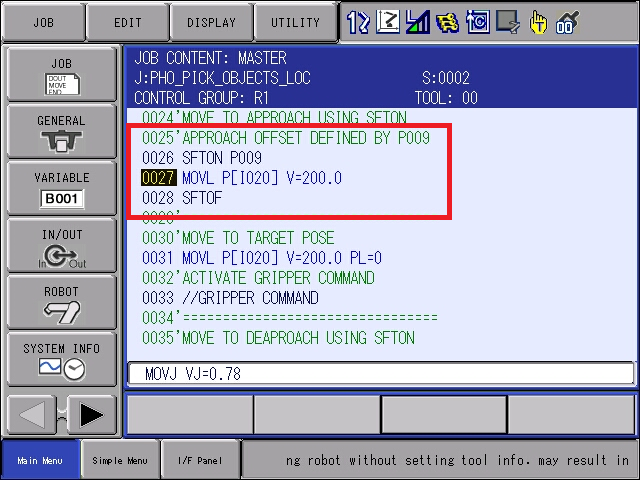
Task: Select the GENERAL sidebar icon
Action: point(62,131)
